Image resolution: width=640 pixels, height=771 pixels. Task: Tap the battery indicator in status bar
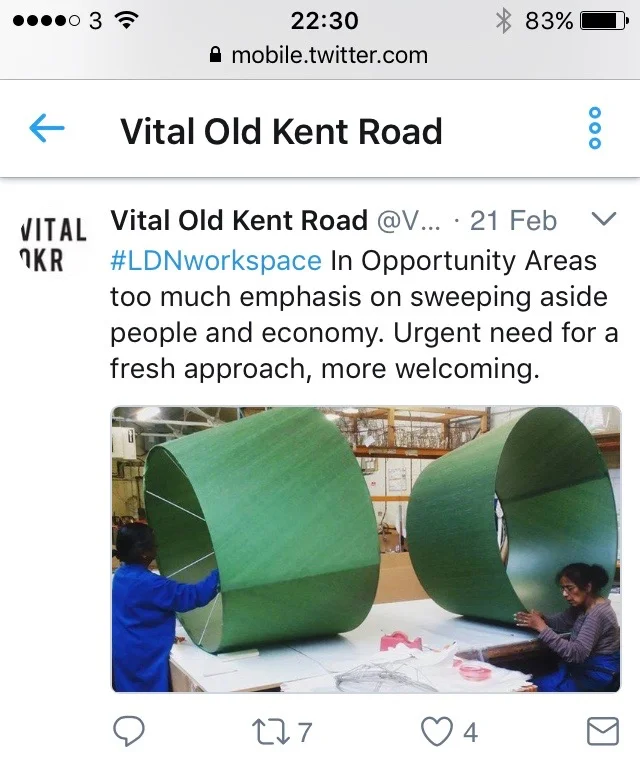(x=604, y=21)
